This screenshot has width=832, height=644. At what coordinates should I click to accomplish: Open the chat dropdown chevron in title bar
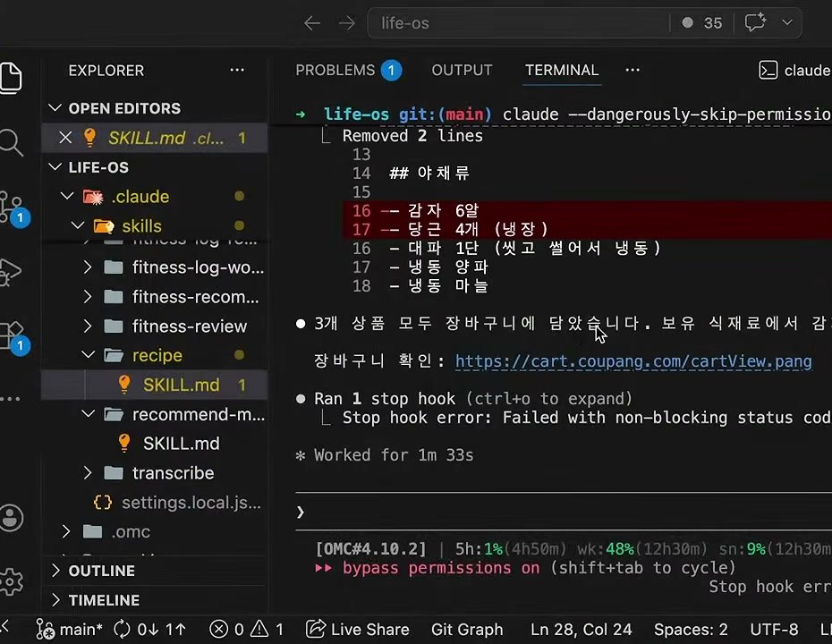click(x=787, y=23)
